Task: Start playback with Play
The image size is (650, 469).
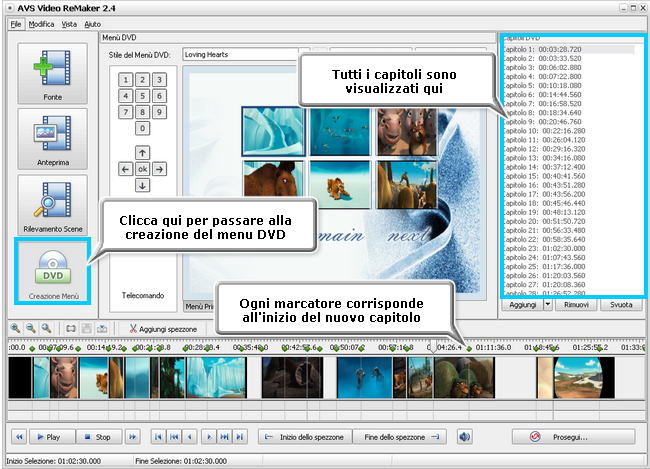Action: click(52, 437)
